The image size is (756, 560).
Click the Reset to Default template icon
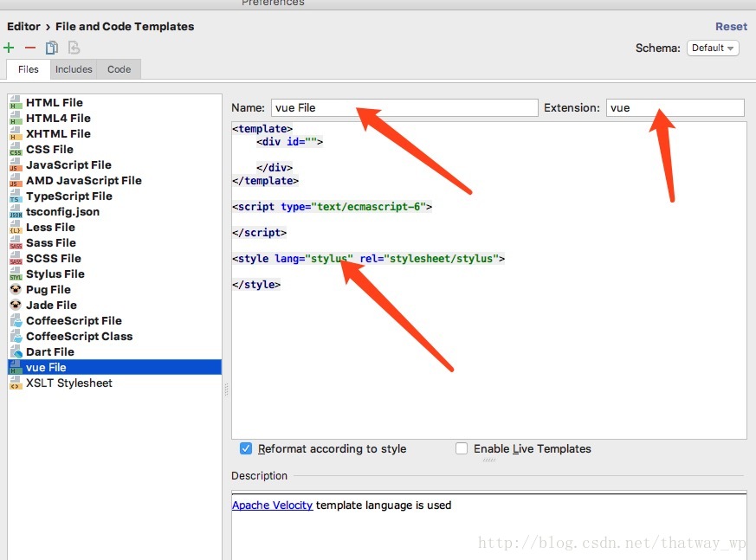pyautogui.click(x=74, y=48)
